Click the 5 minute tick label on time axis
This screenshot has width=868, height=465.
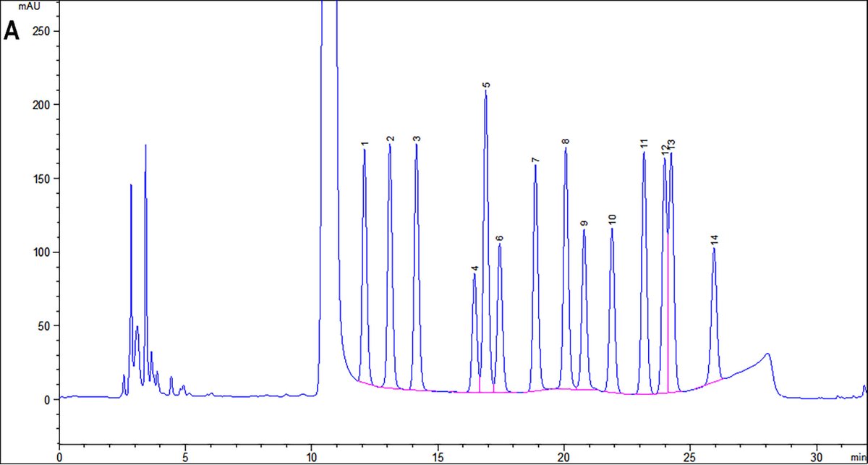pyautogui.click(x=185, y=458)
